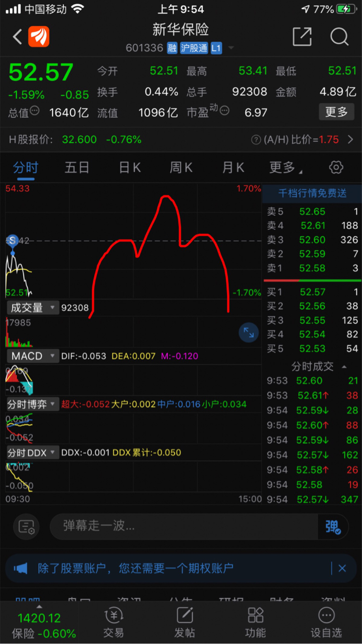Screen dimensions: 362x644
Task: Tap the 设自选 add watchlist icon
Action: [326, 622]
